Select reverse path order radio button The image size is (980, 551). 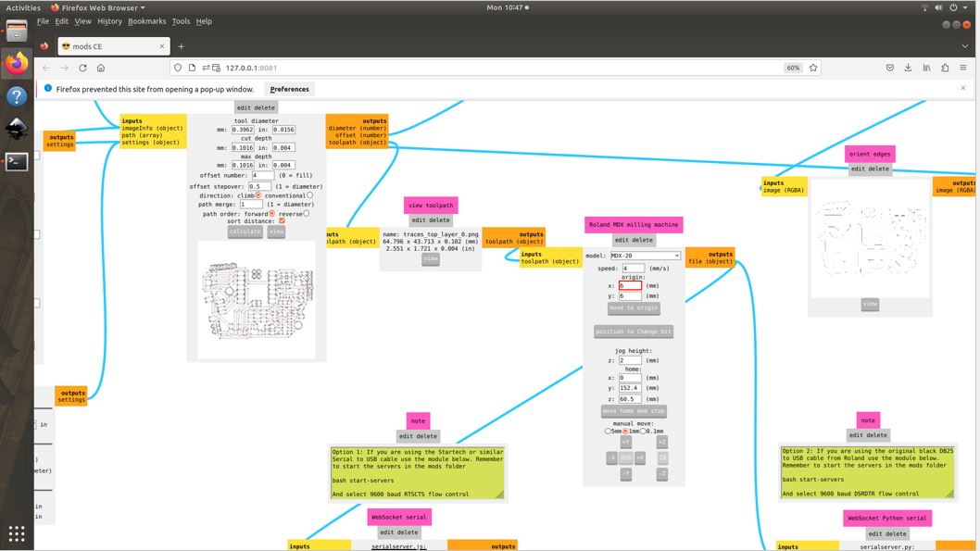[x=307, y=213]
